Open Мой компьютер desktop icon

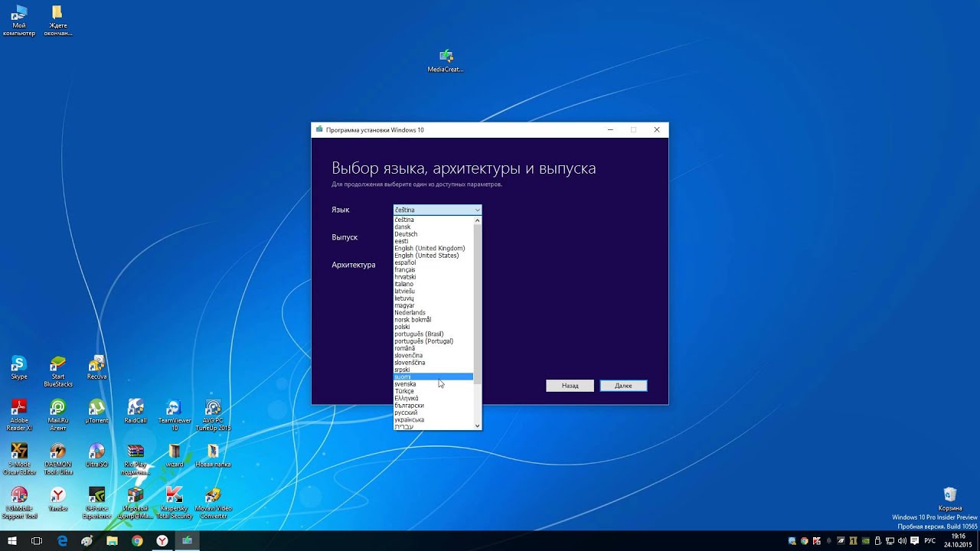(x=19, y=21)
